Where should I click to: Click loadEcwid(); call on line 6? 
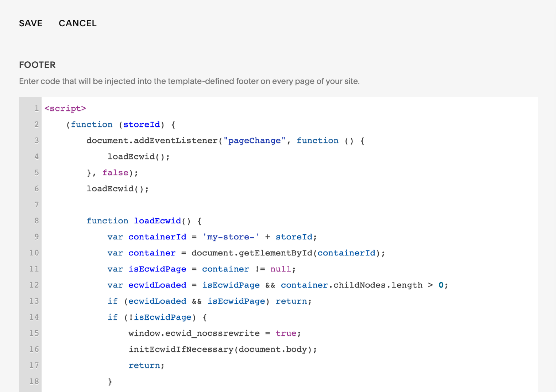tap(117, 189)
